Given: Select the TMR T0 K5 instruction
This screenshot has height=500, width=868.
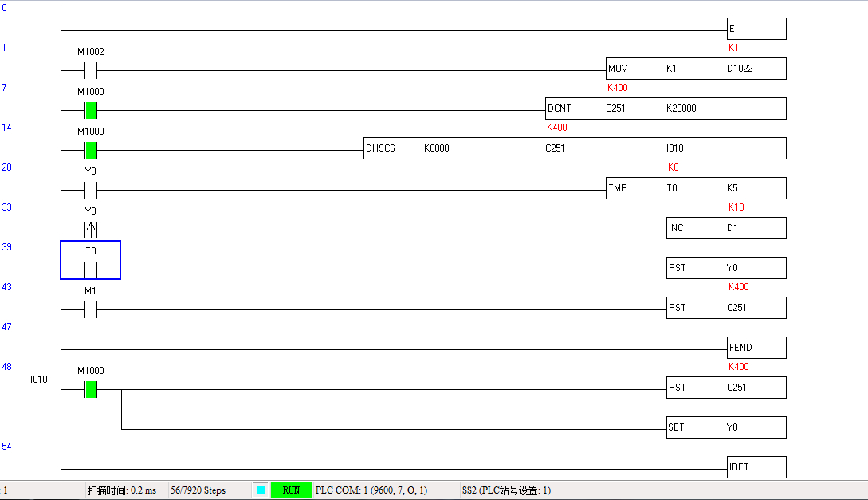Looking at the screenshot, I should pos(695,188).
